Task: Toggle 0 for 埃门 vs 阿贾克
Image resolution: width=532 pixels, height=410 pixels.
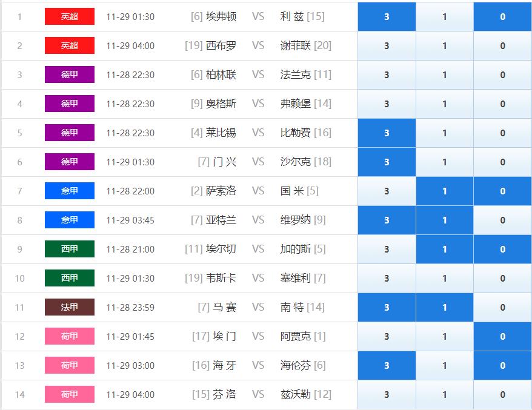Action: (x=502, y=336)
